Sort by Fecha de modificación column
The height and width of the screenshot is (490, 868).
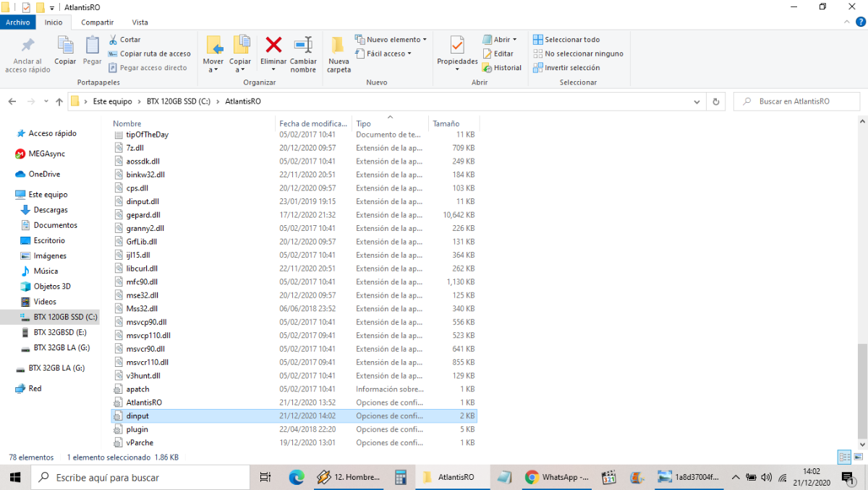click(314, 124)
